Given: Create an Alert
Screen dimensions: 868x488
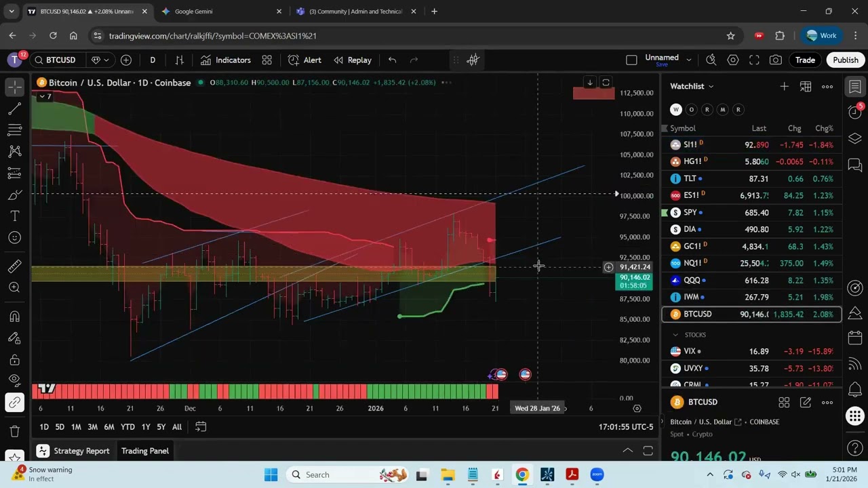Looking at the screenshot, I should click(x=304, y=60).
